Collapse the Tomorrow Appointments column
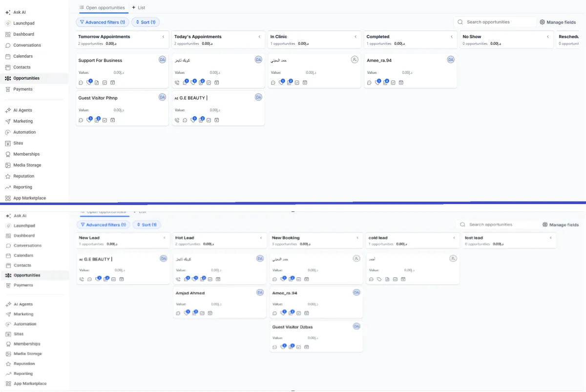Image resolution: width=586 pixels, height=392 pixels. [163, 37]
